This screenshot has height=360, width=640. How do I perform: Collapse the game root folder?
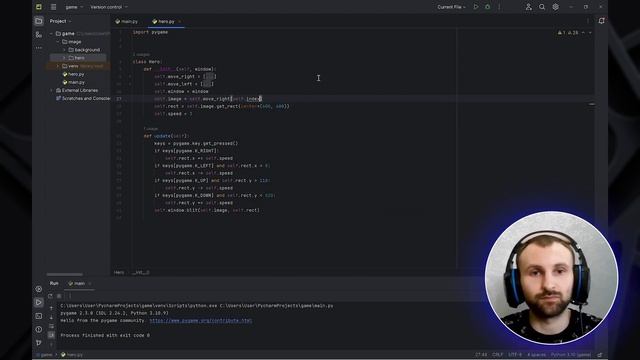[51, 33]
